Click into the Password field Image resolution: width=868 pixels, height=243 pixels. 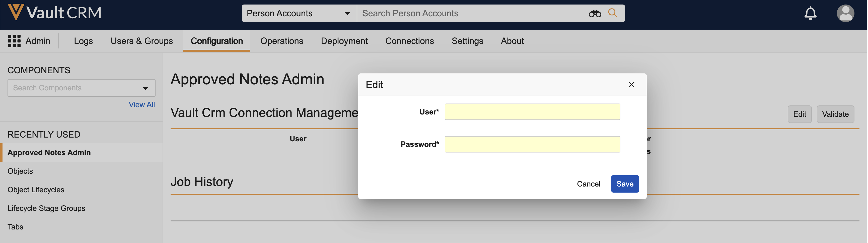(x=532, y=144)
